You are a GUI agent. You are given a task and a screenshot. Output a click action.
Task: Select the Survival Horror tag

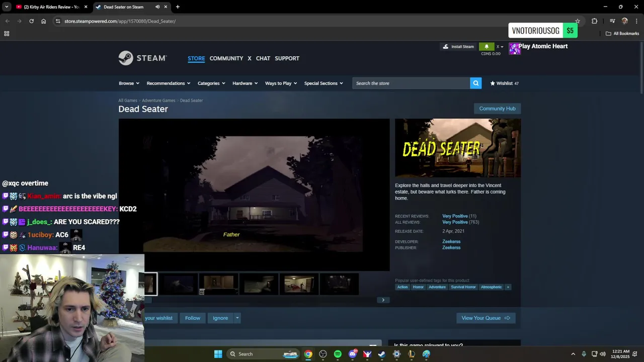tap(463, 287)
